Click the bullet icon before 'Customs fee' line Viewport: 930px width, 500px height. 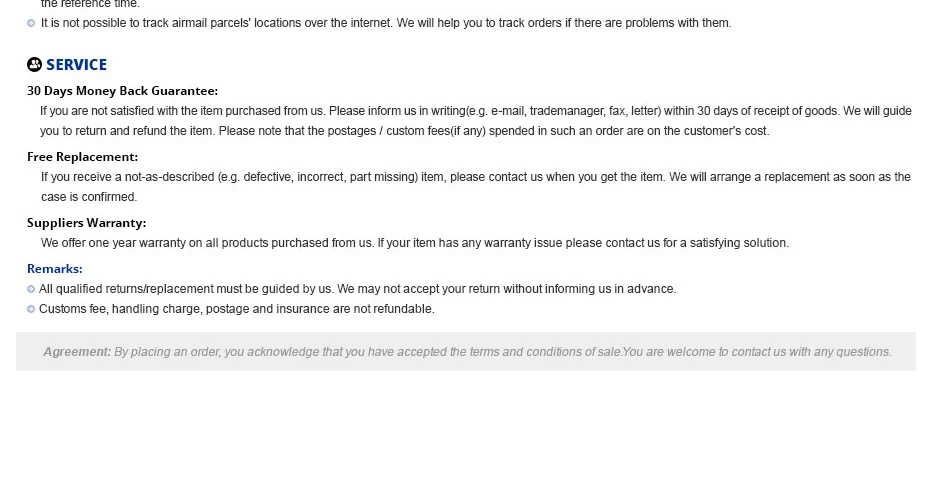click(x=31, y=309)
